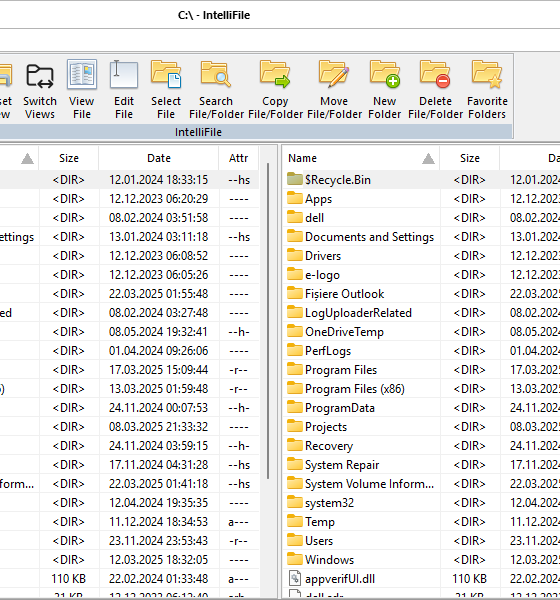The width and height of the screenshot is (560, 600).
Task: Select the Program Files folder icon
Action: click(295, 369)
